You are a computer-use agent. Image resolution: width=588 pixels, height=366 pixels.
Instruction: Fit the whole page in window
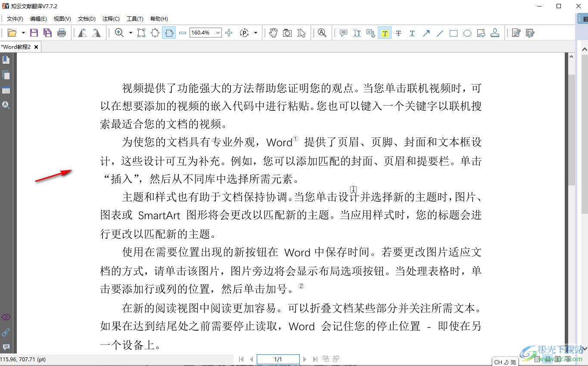155,33
